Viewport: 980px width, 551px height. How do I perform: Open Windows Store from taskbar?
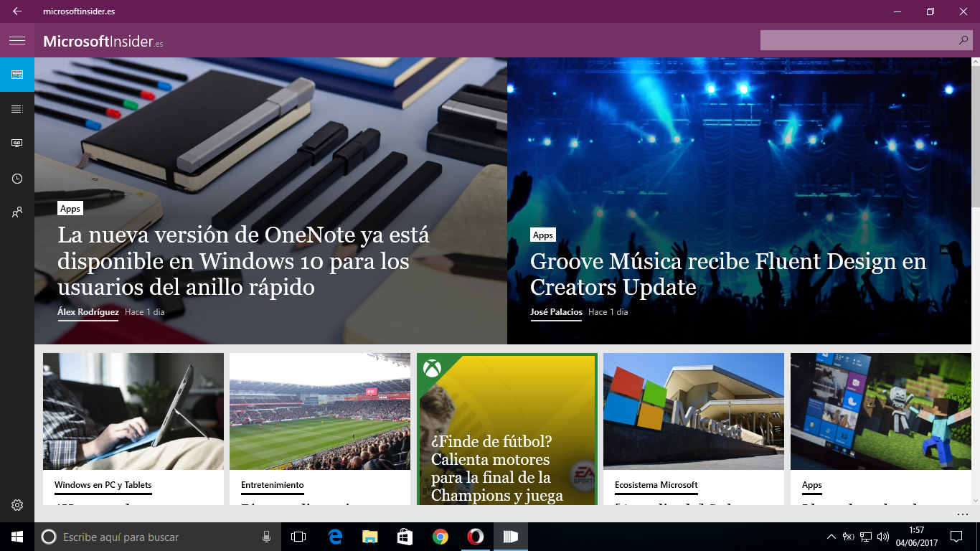point(405,537)
